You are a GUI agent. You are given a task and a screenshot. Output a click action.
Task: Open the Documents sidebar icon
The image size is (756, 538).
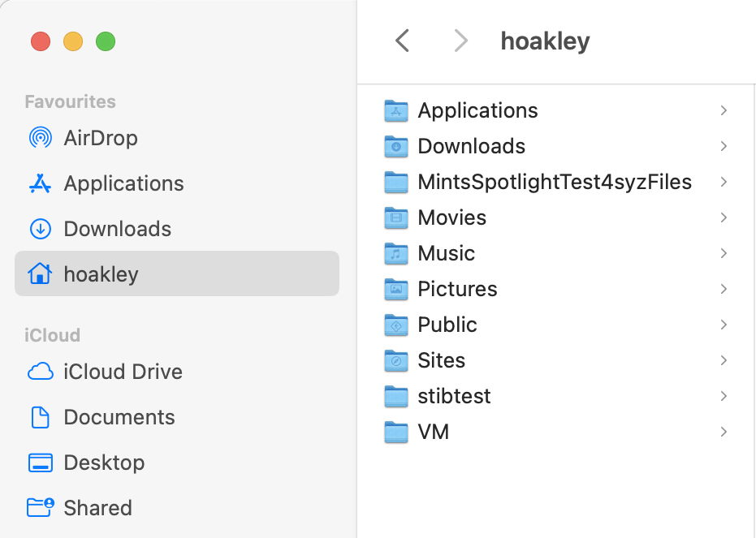(40, 417)
